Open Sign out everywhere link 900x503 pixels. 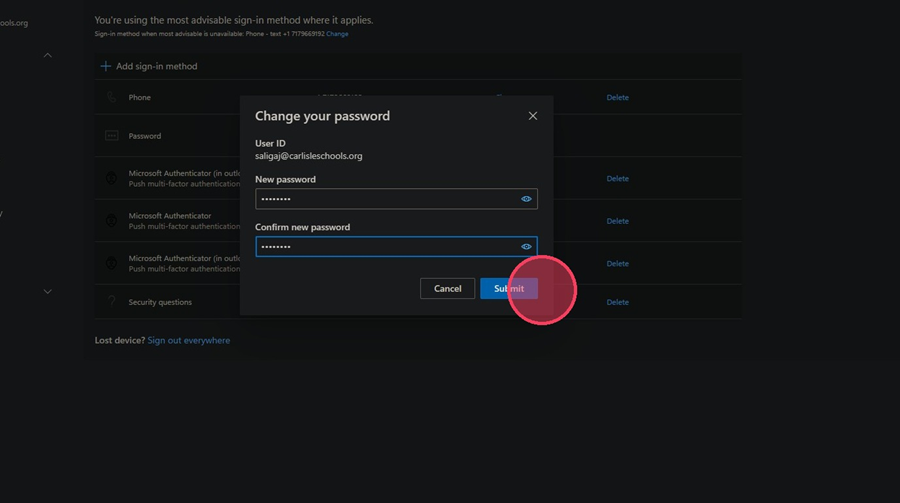pyautogui.click(x=188, y=341)
